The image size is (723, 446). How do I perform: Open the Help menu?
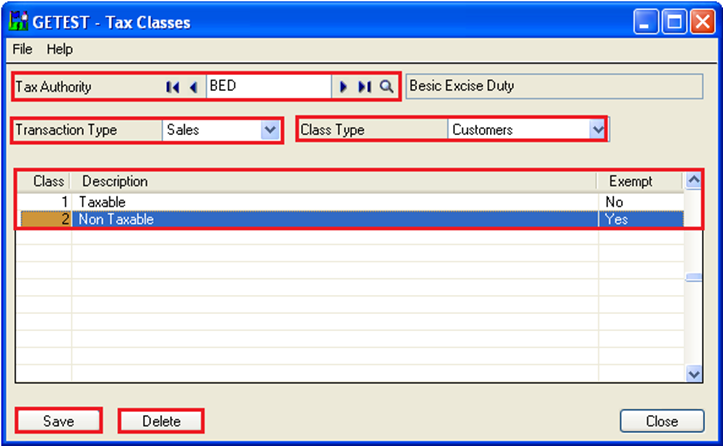click(x=59, y=49)
